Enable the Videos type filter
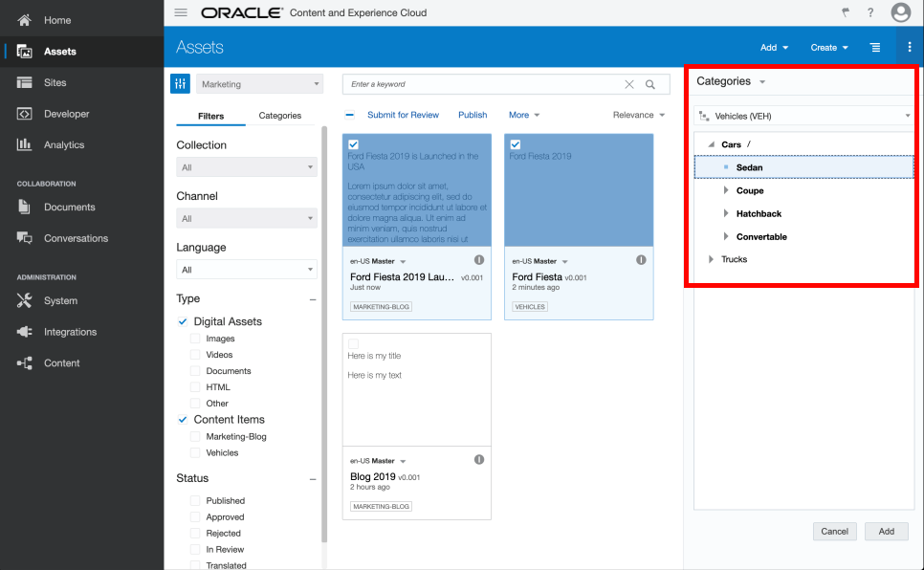Image resolution: width=924 pixels, height=570 pixels. point(195,355)
